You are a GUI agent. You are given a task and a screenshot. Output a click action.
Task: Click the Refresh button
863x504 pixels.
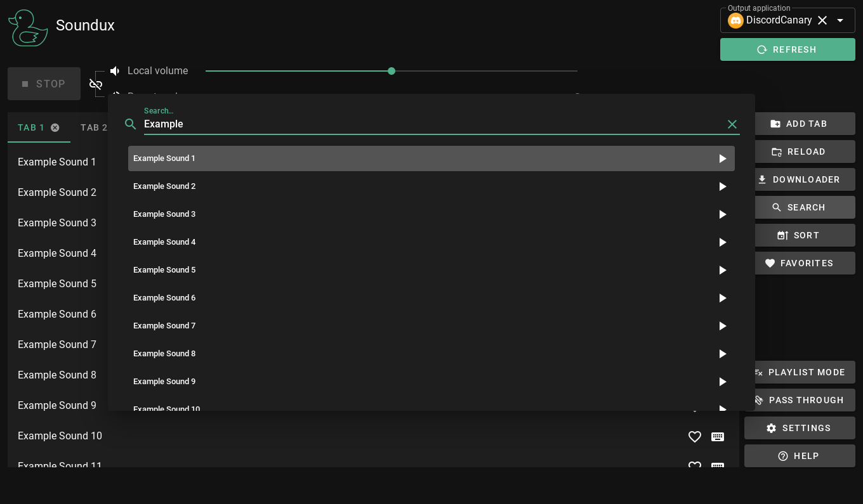pyautogui.click(x=787, y=49)
